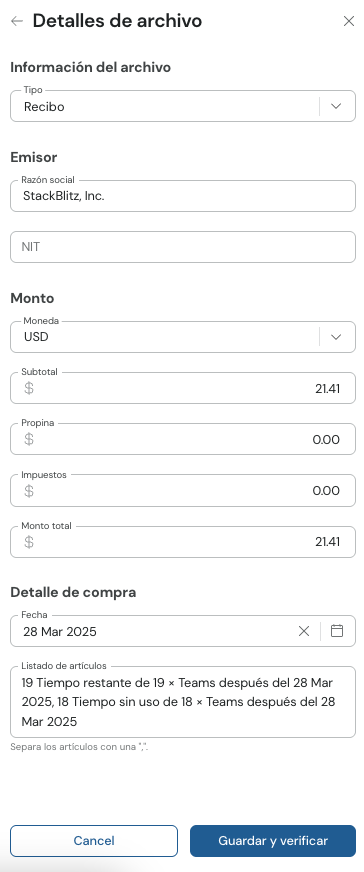Expand the Tipo dropdown chevron
The width and height of the screenshot is (364, 872).
336,106
